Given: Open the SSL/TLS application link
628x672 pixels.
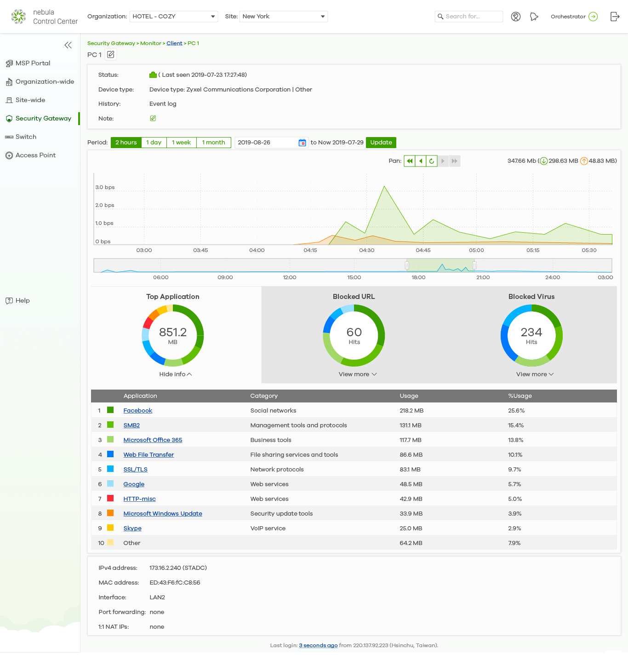Looking at the screenshot, I should (x=136, y=470).
